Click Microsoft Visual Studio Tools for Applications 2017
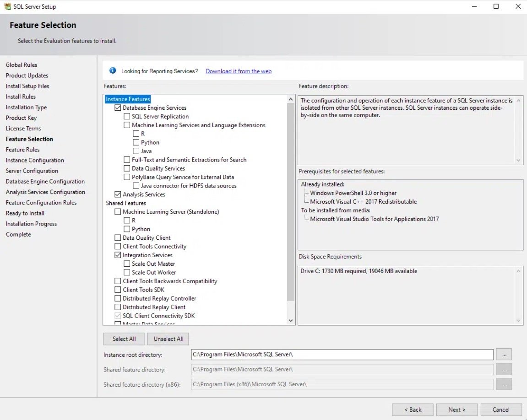Image resolution: width=527 pixels, height=420 pixels. tap(375, 219)
